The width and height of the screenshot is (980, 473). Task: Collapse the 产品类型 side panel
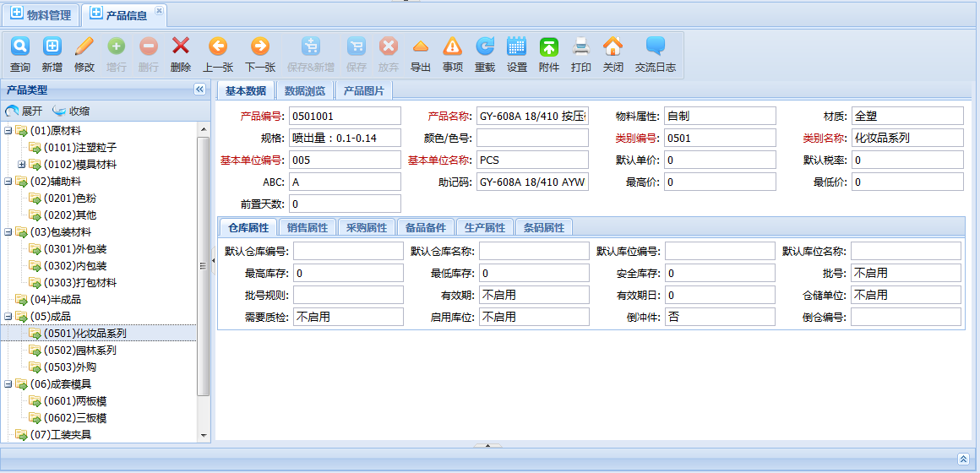[199, 90]
